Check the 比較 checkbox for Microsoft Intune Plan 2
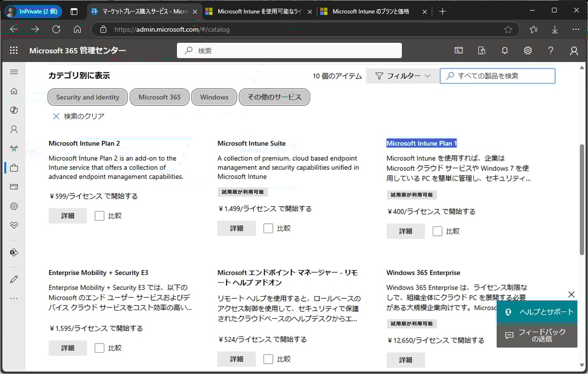The height and width of the screenshot is (374, 588). (99, 215)
